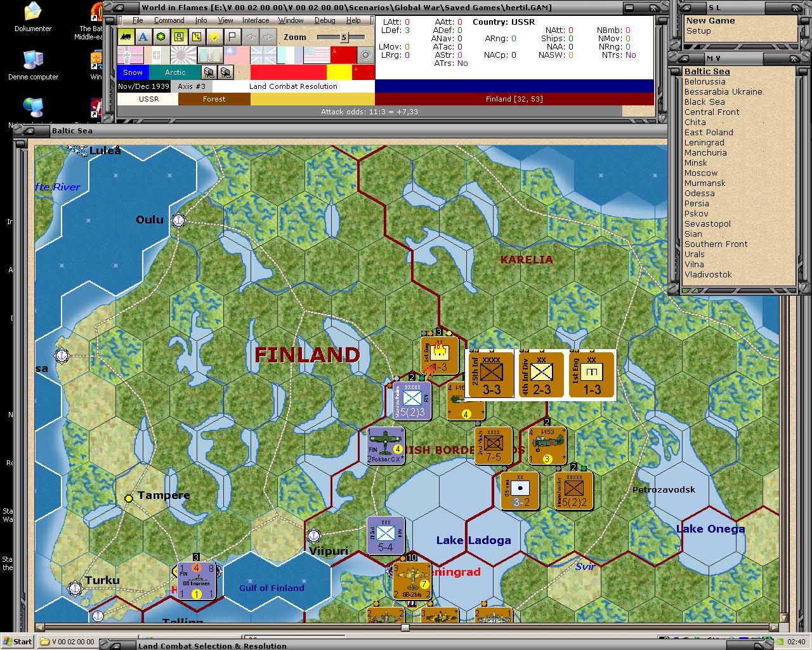The width and height of the screenshot is (812, 650).
Task: Select the Finnish Mannerheim 5(2)3 HQ counter
Action: pyautogui.click(x=412, y=401)
